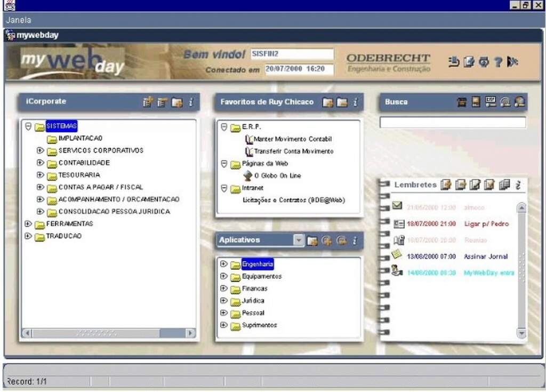Expand the CONTABILIDADE folder

(x=40, y=163)
